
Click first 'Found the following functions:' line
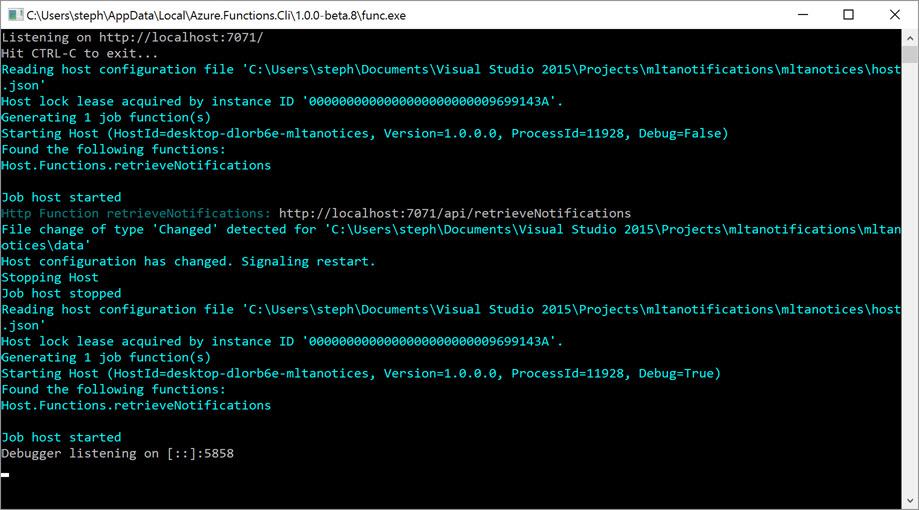pyautogui.click(x=114, y=149)
